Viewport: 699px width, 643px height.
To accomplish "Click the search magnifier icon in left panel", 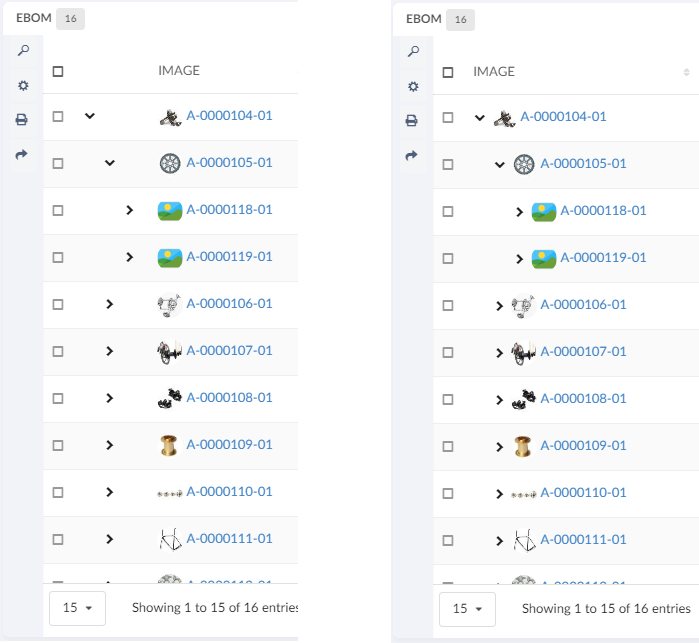I will click(x=22, y=51).
